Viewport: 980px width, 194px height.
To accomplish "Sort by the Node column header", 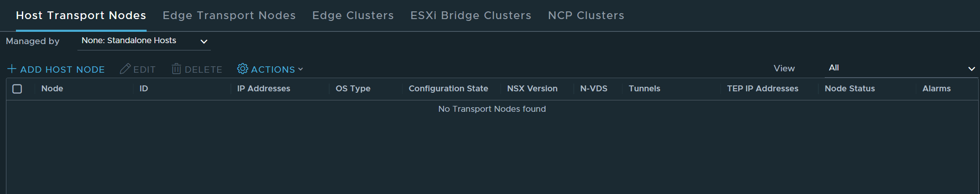I will pos(52,89).
